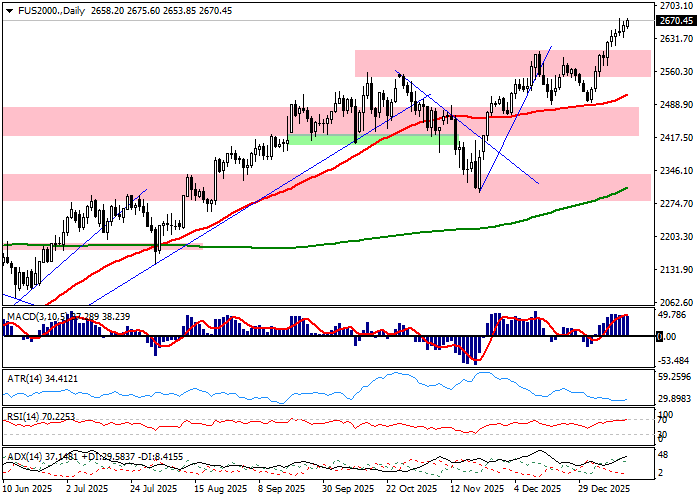Click the MACD zero level marker on the scale

point(659,337)
